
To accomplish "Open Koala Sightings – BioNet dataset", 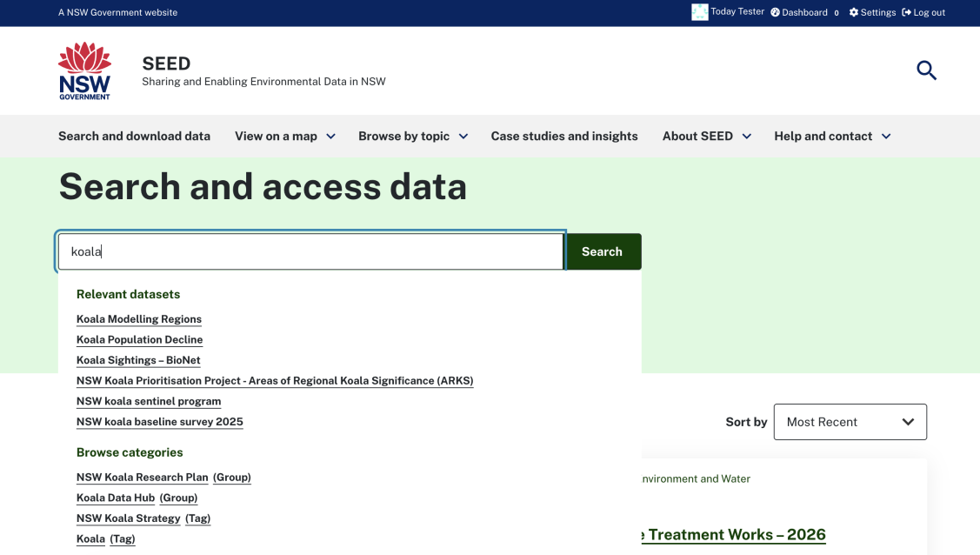I will pyautogui.click(x=138, y=360).
